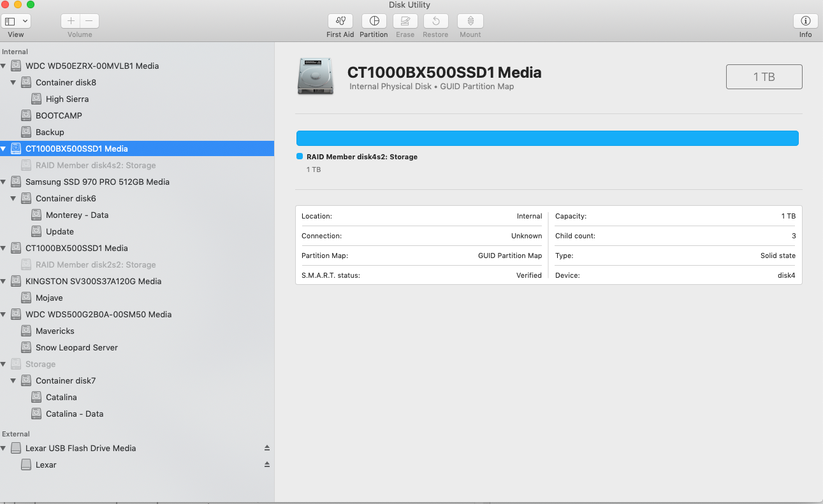The height and width of the screenshot is (504, 823).
Task: Collapse Container disk6
Action: click(x=14, y=198)
